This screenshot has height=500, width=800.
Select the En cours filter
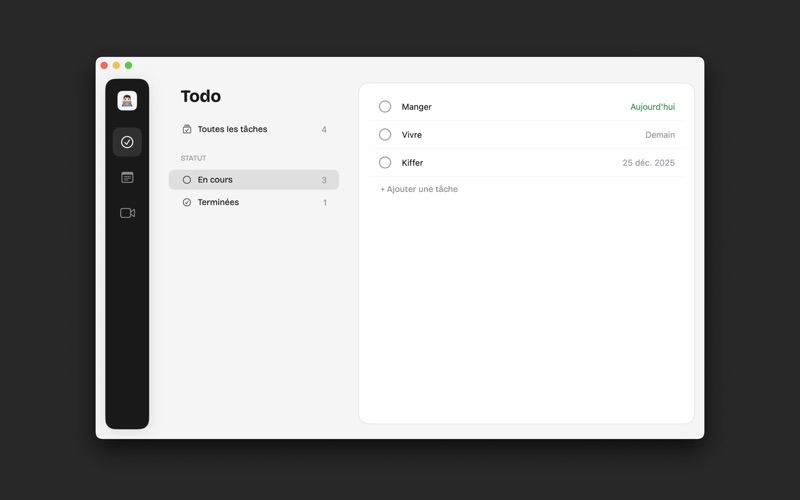[x=254, y=180]
